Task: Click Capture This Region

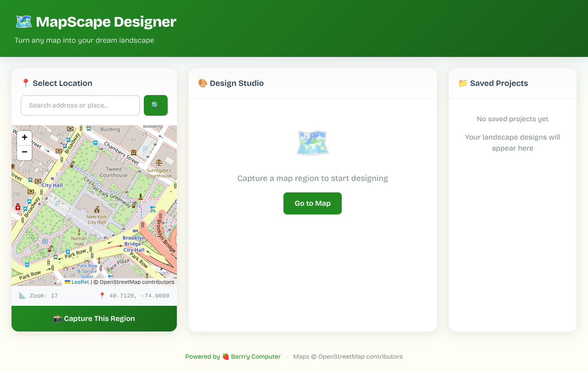Action: [94, 318]
